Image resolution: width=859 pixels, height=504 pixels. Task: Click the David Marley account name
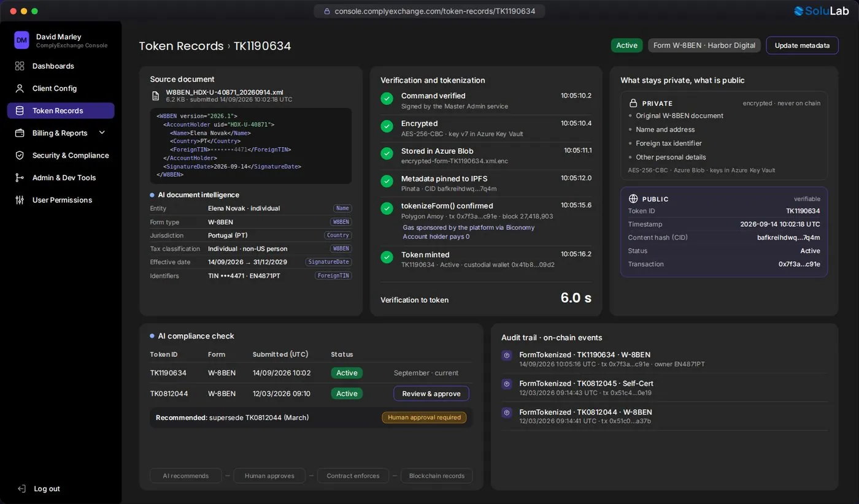pos(58,37)
